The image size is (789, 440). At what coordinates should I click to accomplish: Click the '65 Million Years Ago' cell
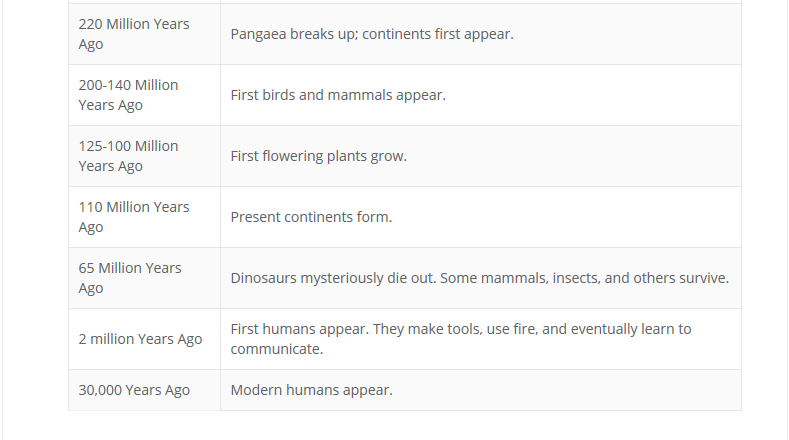(144, 278)
